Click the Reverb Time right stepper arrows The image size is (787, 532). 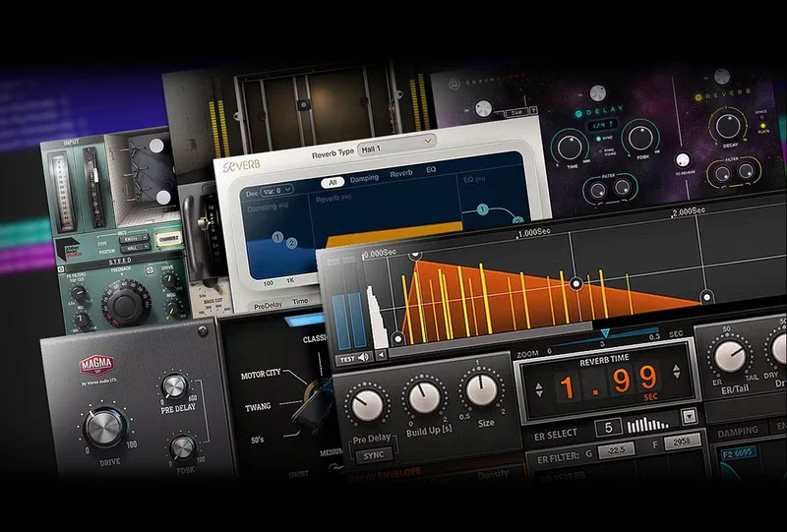[x=676, y=371]
